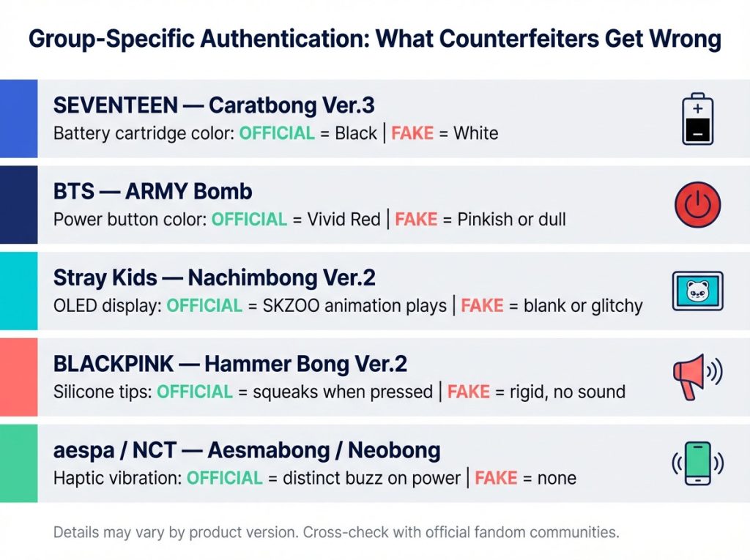Click the battery icon in the SEVENTEEN row
Image resolution: width=750 pixels, height=560 pixels.
[697, 119]
